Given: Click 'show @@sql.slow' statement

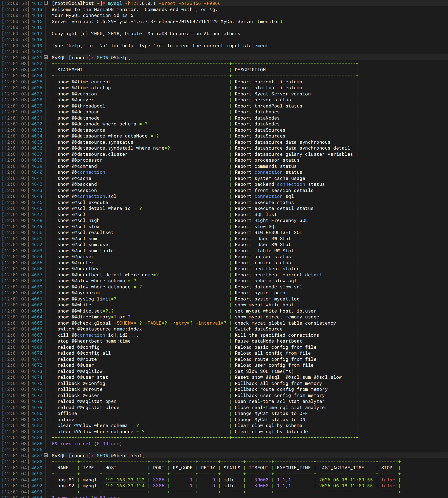Looking at the screenshot, I should point(78,226).
